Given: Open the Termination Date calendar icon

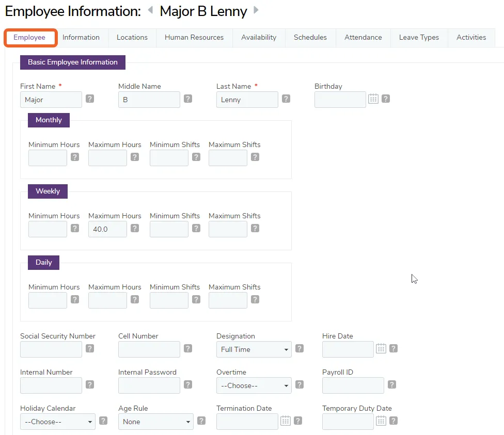Looking at the screenshot, I should pyautogui.click(x=286, y=421).
